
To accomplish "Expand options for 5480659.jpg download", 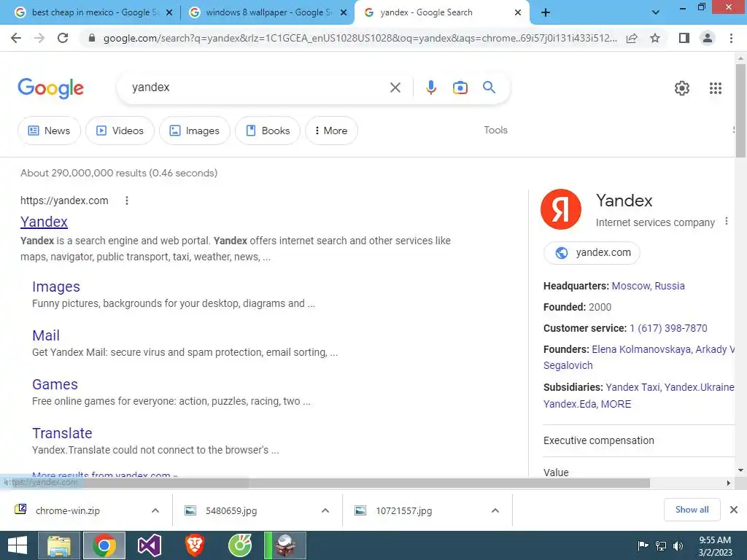I will [325, 510].
